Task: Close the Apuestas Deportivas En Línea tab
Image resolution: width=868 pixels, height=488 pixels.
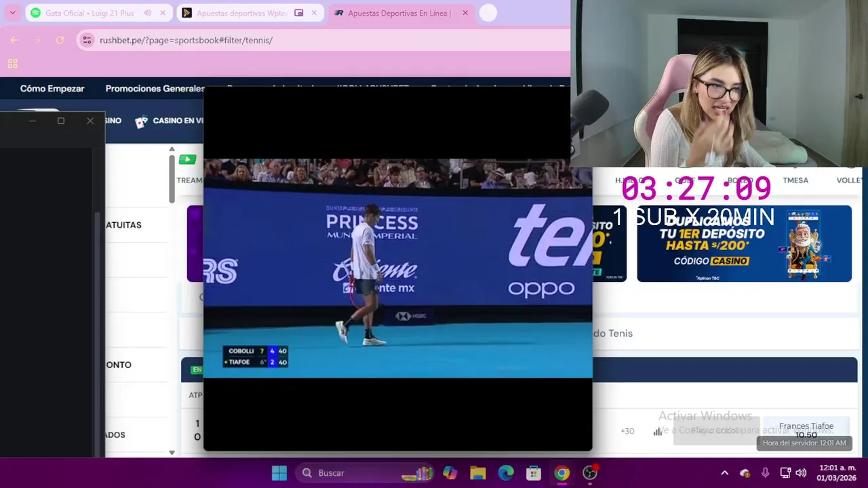Action: pyautogui.click(x=465, y=13)
